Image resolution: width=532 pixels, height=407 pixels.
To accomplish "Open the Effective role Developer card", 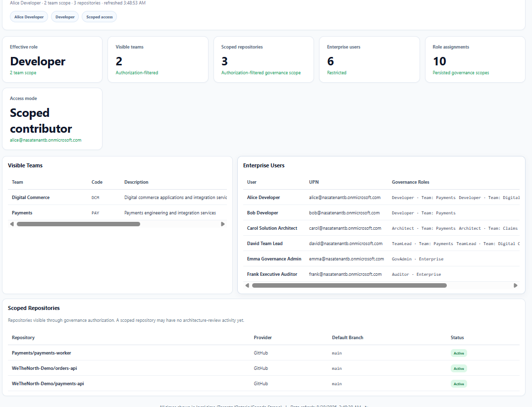I will point(52,59).
